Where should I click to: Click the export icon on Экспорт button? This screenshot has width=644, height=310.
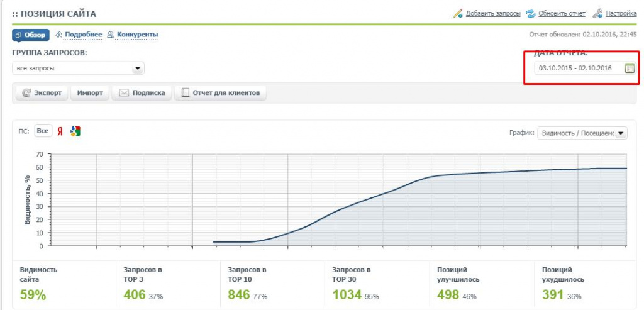pyautogui.click(x=26, y=93)
